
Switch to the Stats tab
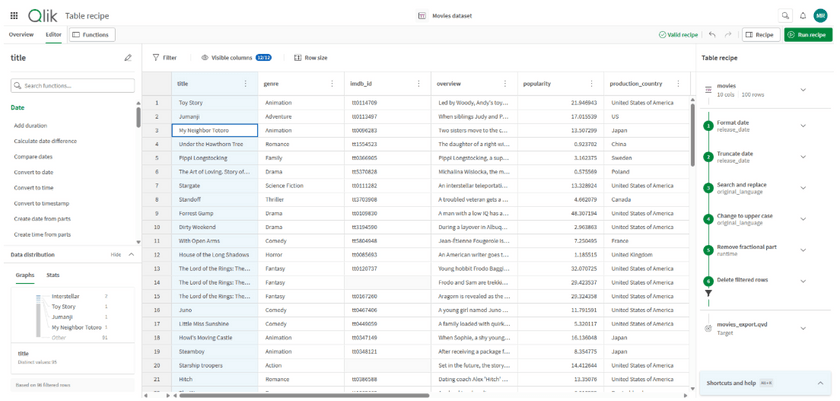pyautogui.click(x=53, y=275)
